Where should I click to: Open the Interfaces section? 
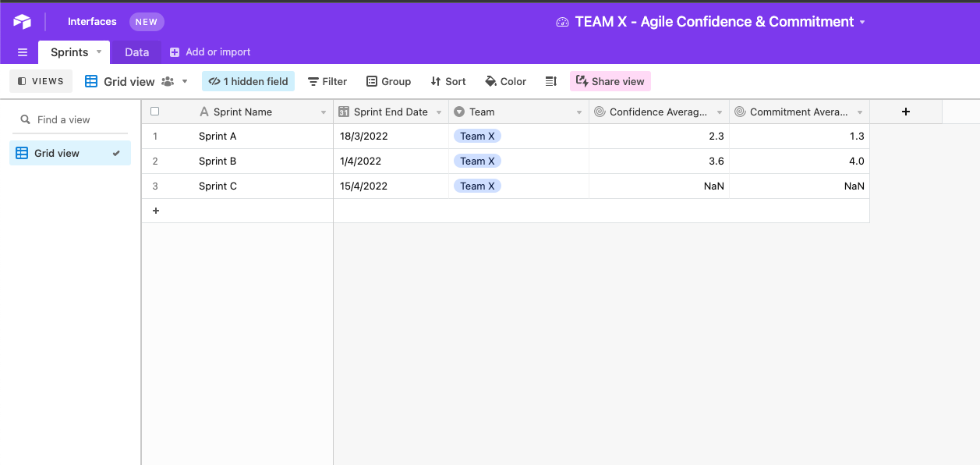coord(92,22)
